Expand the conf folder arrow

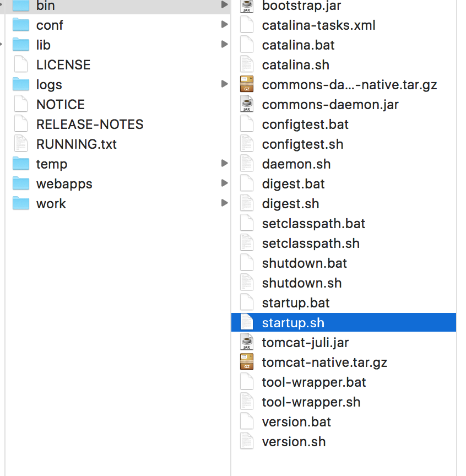[224, 24]
